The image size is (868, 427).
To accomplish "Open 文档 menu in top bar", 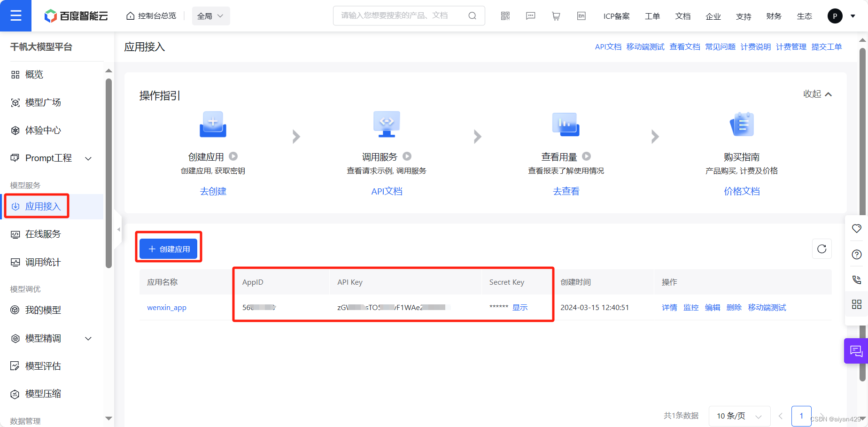I will [x=683, y=16].
